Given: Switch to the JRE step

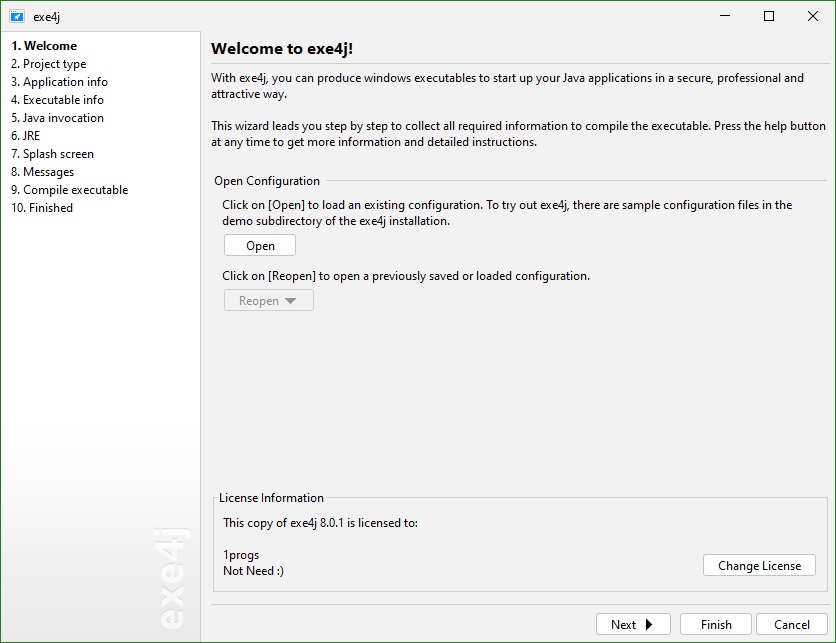Looking at the screenshot, I should tap(26, 136).
